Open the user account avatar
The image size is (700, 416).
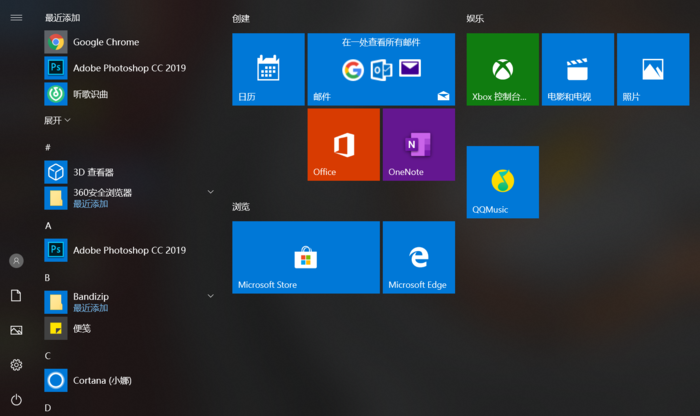coord(17,261)
